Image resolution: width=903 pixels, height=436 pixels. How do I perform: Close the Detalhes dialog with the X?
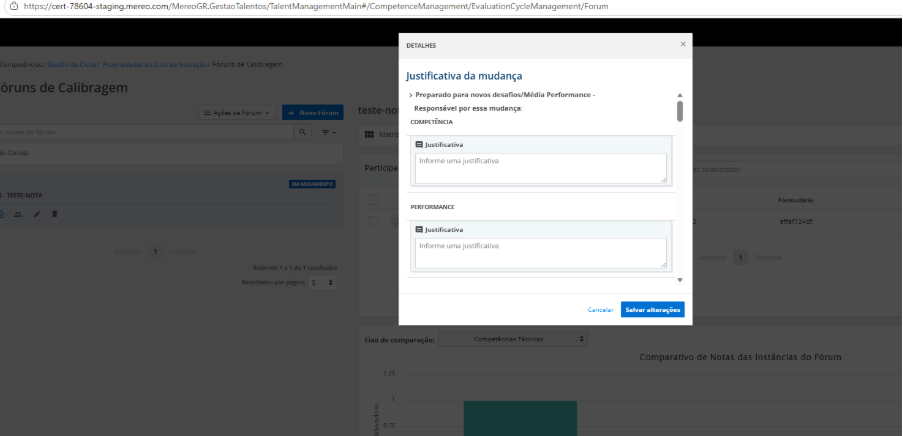pyautogui.click(x=683, y=44)
